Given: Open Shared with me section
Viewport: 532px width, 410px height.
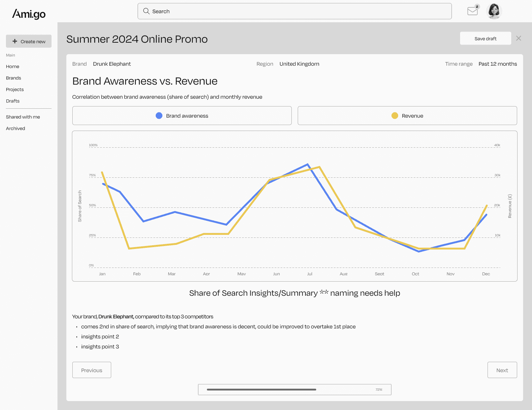Looking at the screenshot, I should pyautogui.click(x=23, y=117).
